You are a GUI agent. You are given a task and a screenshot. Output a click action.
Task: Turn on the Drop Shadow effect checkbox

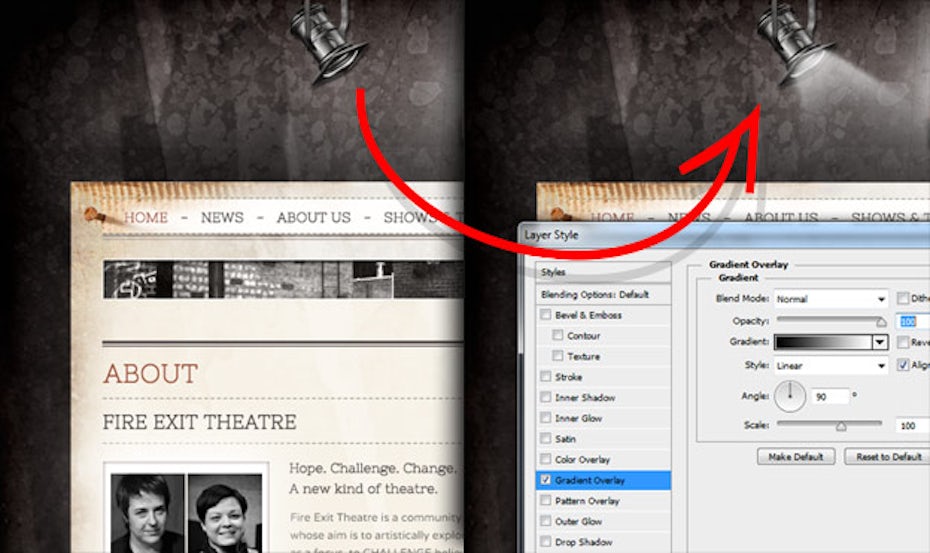click(545, 542)
